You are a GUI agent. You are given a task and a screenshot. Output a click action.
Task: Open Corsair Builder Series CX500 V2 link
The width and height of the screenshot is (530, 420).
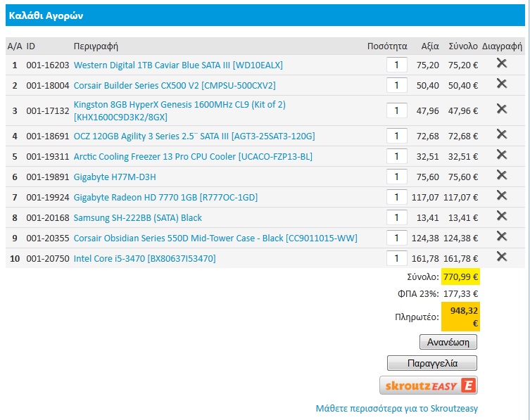coord(175,86)
